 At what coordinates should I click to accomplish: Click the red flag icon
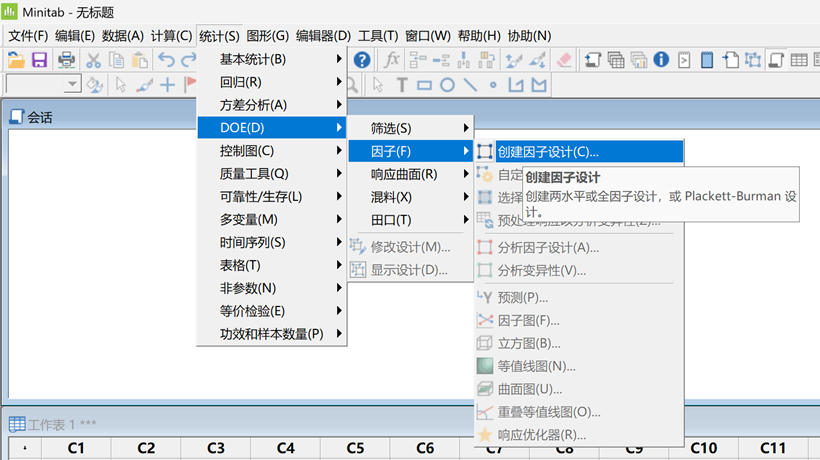pos(190,84)
